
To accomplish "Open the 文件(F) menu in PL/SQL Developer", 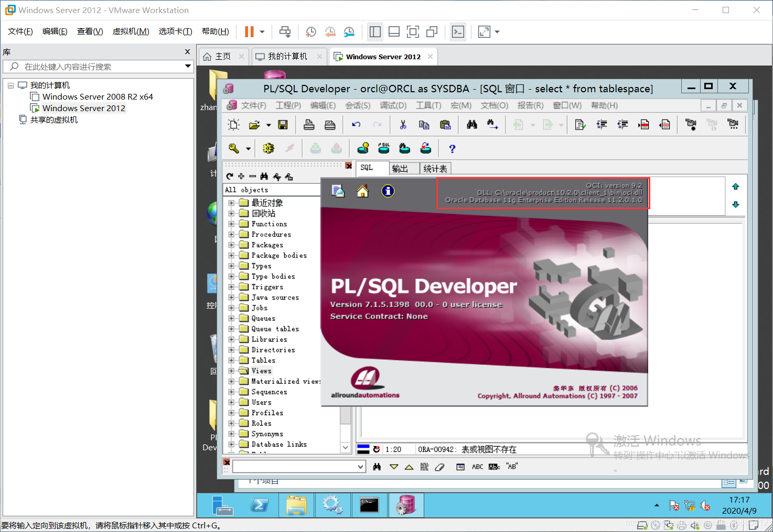I will tap(253, 105).
